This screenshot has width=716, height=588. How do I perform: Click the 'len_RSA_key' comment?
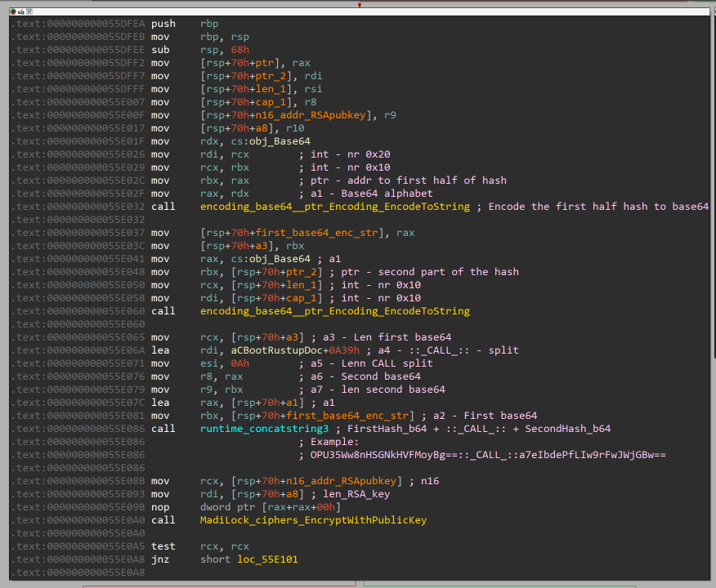tap(356, 494)
